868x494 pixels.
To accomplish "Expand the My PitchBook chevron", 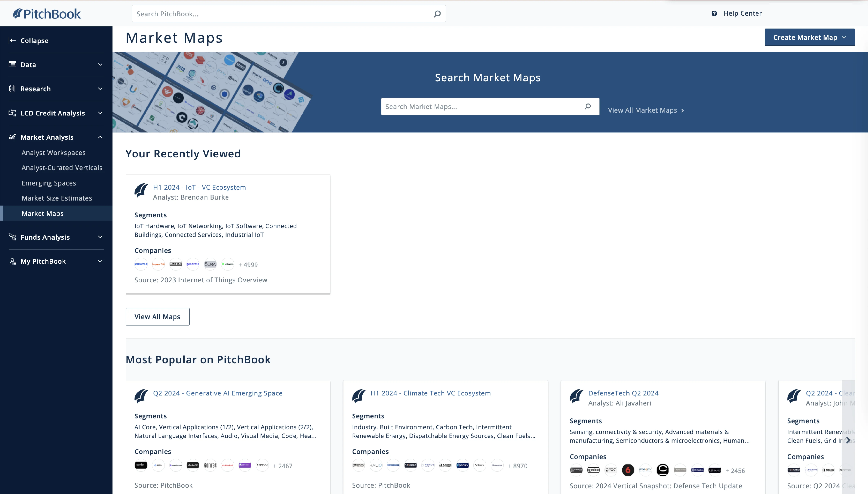I will pyautogui.click(x=100, y=261).
